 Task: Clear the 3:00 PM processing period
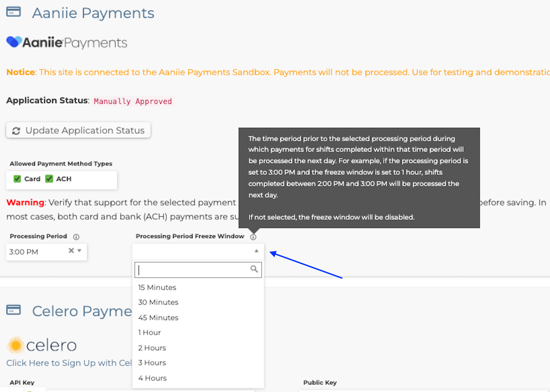point(71,250)
